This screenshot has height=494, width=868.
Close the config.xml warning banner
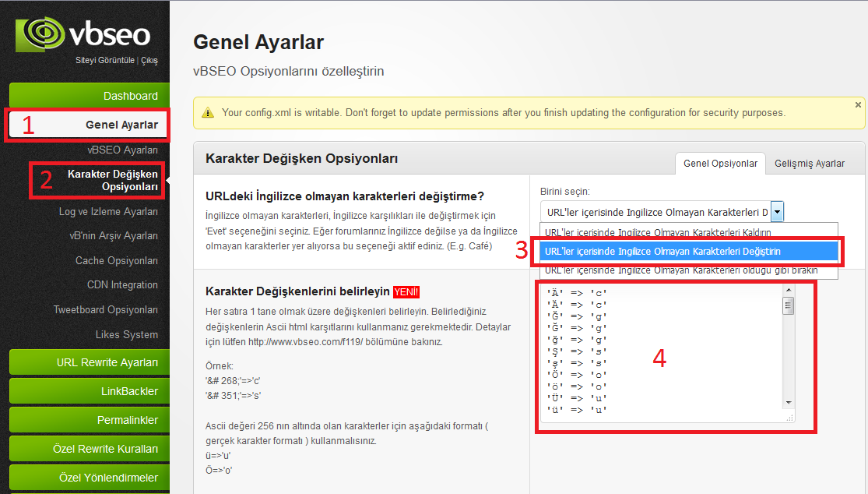pyautogui.click(x=857, y=104)
